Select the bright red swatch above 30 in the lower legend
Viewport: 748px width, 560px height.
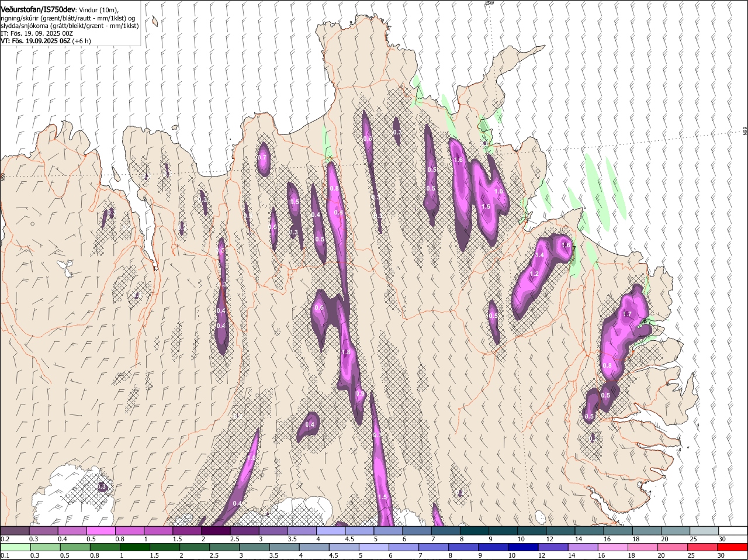[733, 547]
